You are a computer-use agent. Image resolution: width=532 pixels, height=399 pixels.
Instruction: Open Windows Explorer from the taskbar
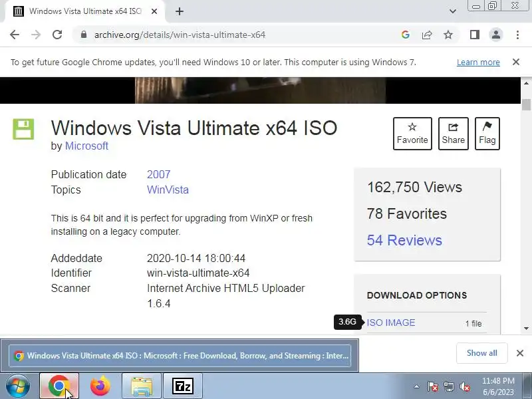tap(142, 386)
